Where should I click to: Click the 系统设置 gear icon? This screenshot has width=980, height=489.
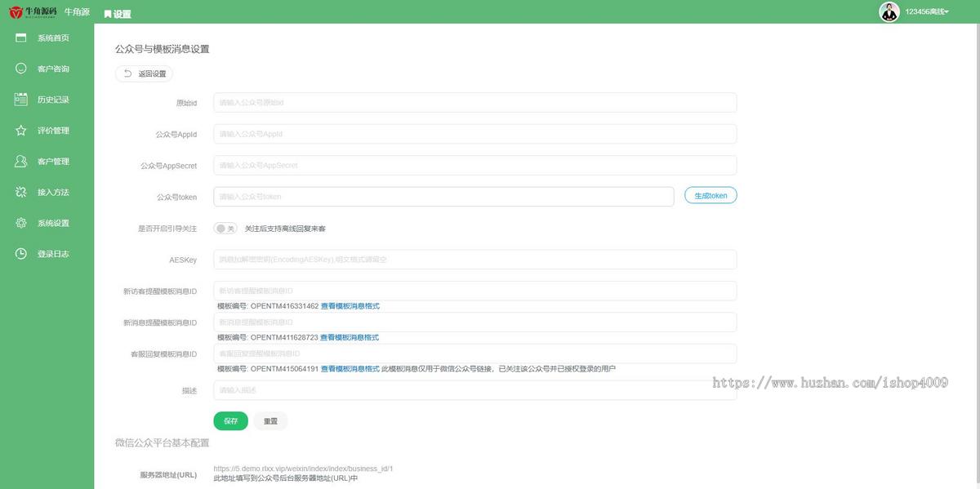(x=21, y=223)
